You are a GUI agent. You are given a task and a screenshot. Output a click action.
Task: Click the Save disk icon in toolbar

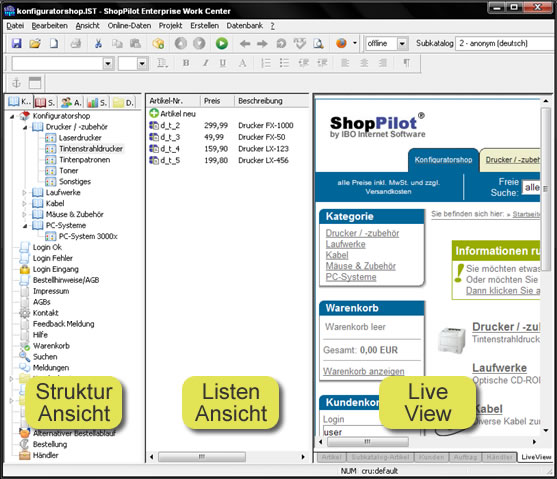(x=16, y=43)
